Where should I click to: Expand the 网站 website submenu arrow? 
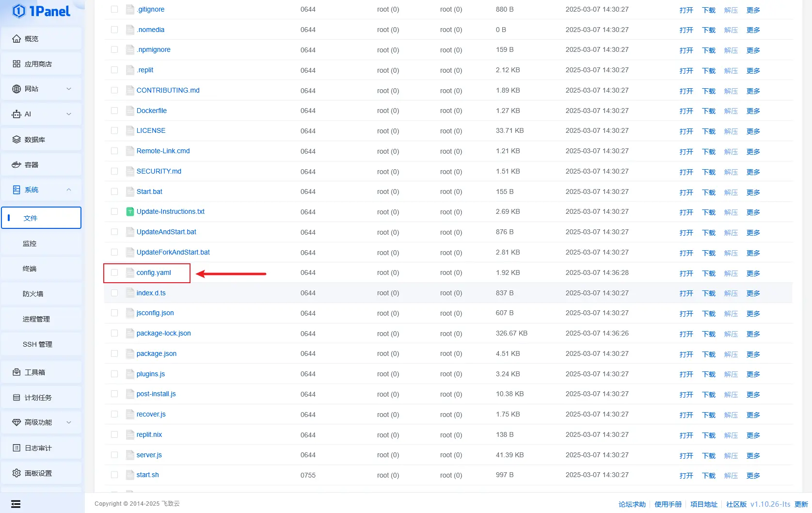click(69, 89)
